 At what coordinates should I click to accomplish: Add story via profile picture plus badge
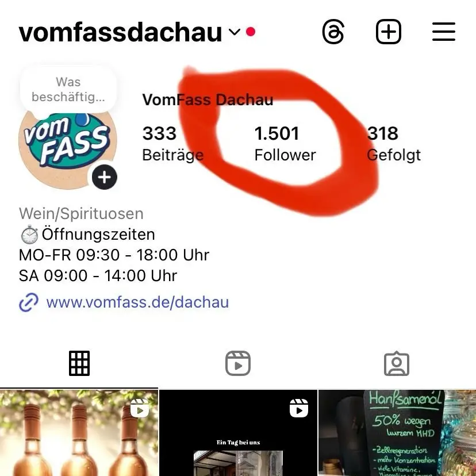tap(105, 177)
